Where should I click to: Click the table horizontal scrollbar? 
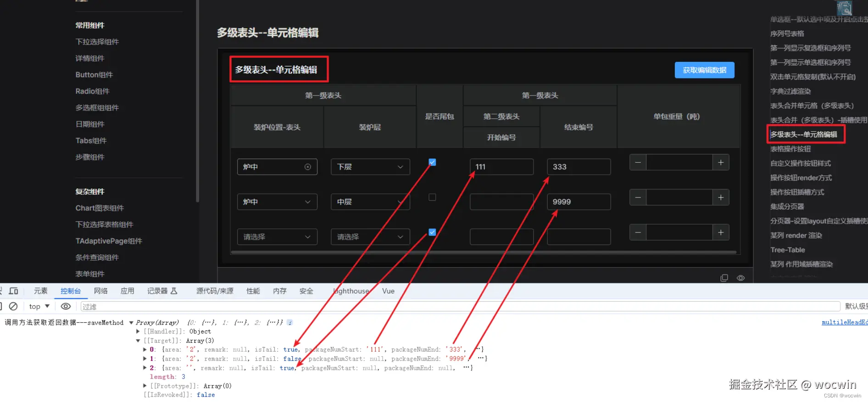[484, 252]
